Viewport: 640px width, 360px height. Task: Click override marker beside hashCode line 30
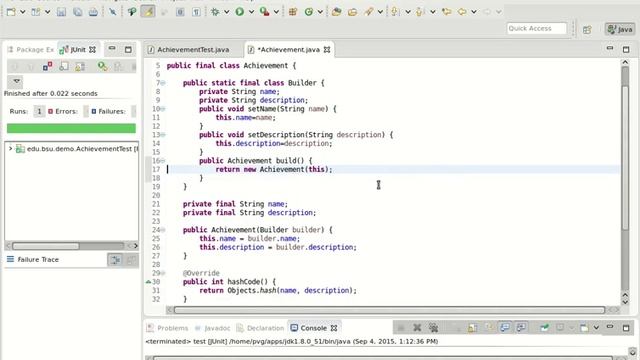click(148, 282)
